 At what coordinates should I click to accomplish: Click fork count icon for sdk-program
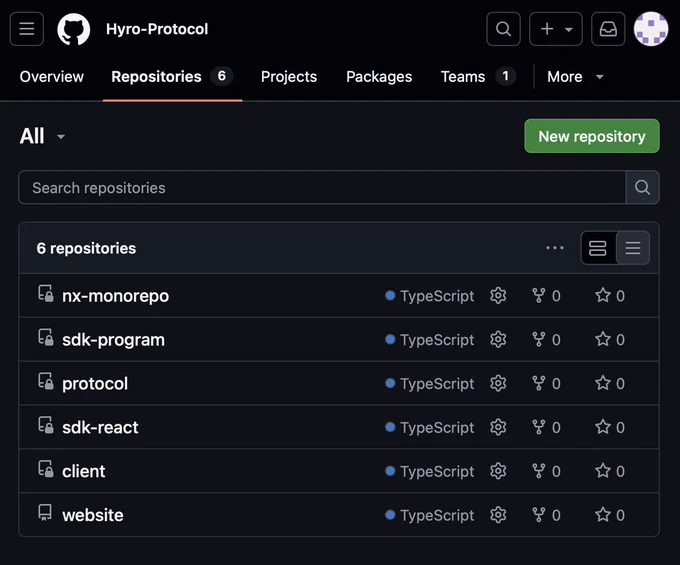click(x=539, y=340)
